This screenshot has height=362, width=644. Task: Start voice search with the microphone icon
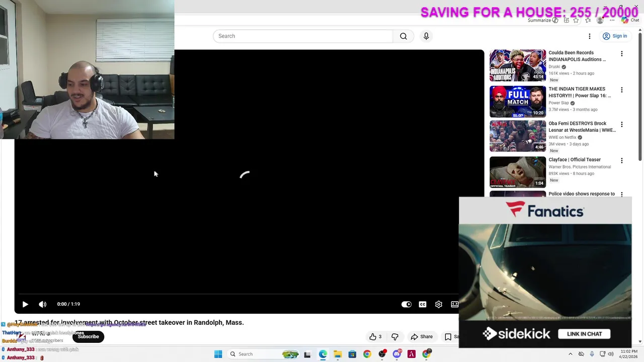click(x=426, y=36)
